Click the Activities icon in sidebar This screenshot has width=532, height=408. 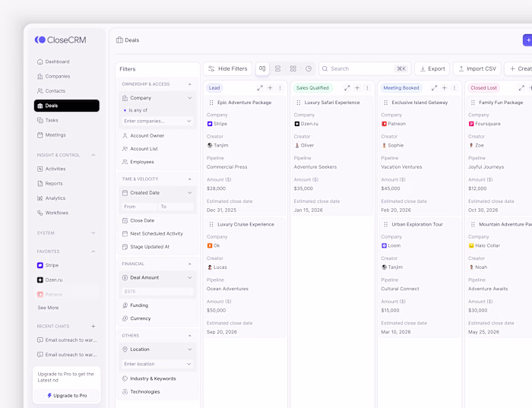40,169
